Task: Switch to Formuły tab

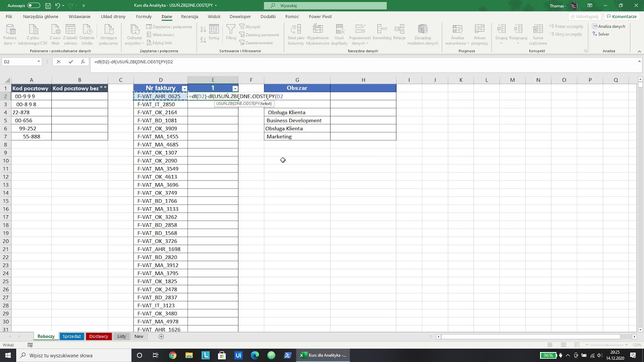Action: [144, 17]
